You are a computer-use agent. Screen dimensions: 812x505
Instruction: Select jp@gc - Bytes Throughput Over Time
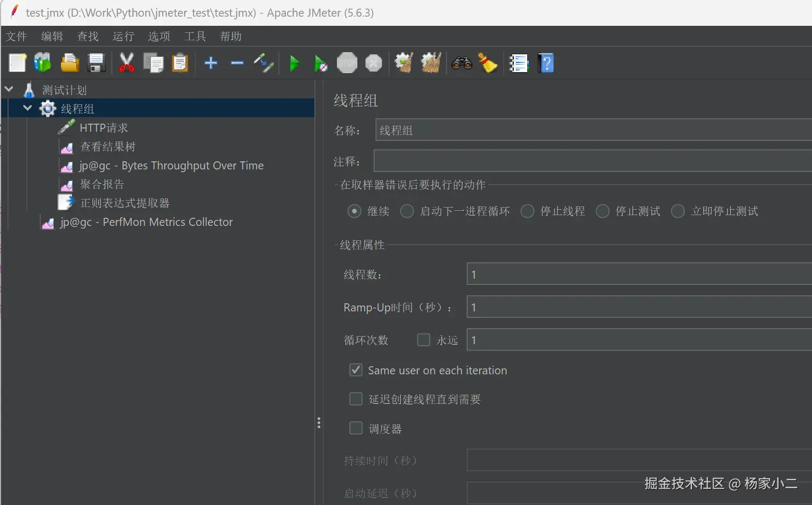[x=171, y=166]
